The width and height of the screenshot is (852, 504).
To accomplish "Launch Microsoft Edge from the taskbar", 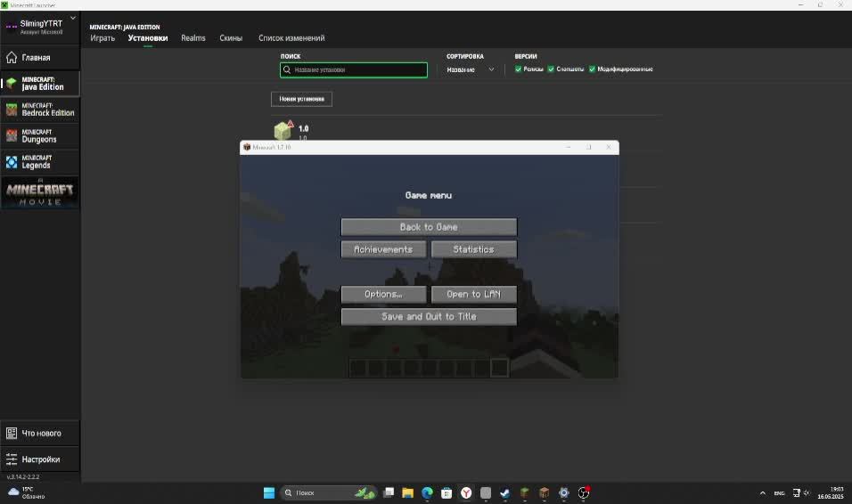I will (x=428, y=492).
